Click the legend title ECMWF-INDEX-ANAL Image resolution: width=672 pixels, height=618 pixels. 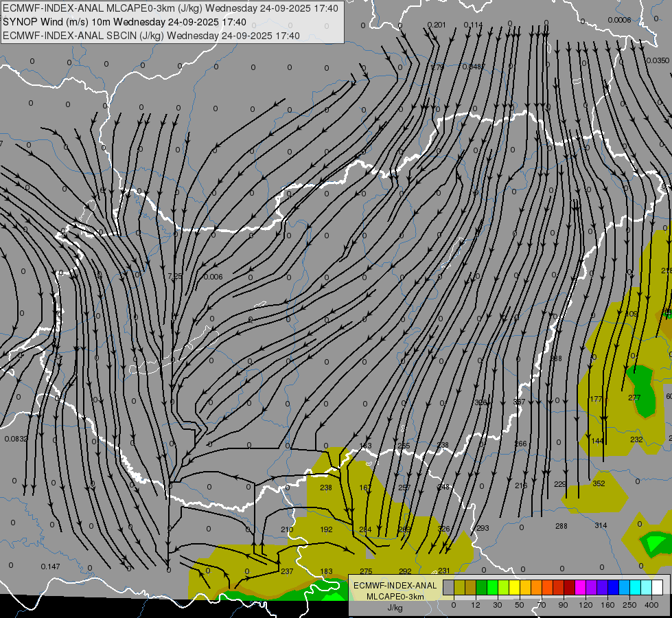395,586
